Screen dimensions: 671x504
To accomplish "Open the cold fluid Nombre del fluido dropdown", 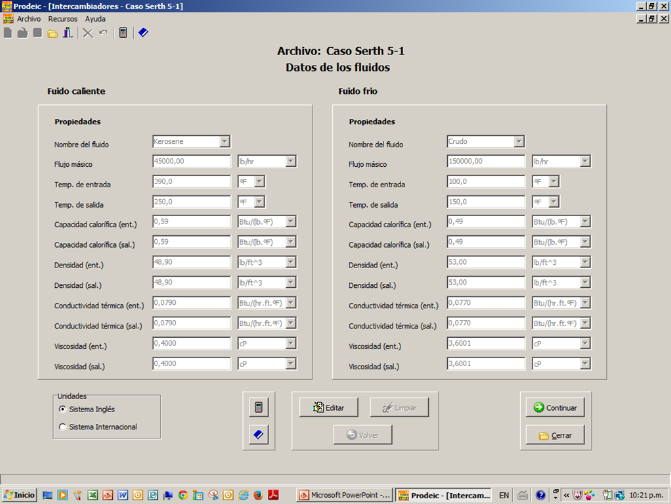I will (x=519, y=142).
